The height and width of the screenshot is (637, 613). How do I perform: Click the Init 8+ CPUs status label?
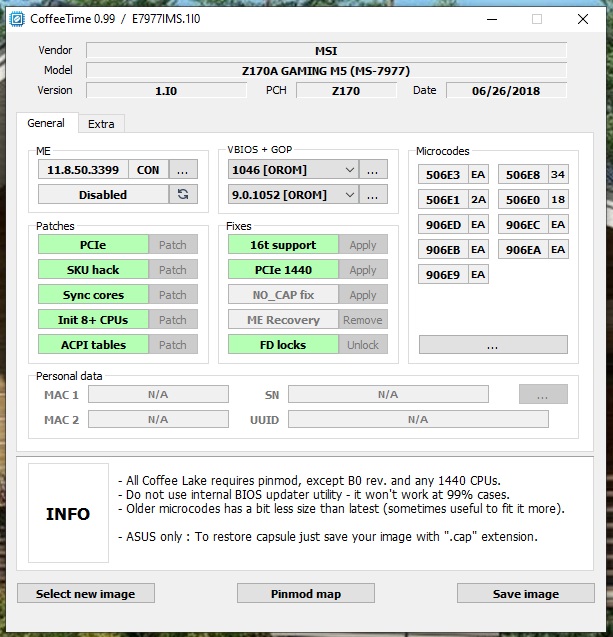pos(93,320)
